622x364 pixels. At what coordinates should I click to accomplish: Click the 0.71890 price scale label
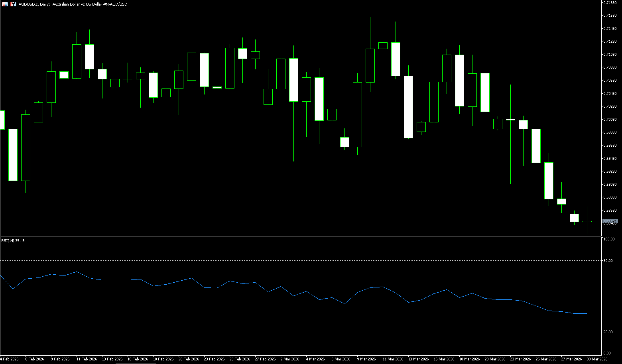coord(610,2)
